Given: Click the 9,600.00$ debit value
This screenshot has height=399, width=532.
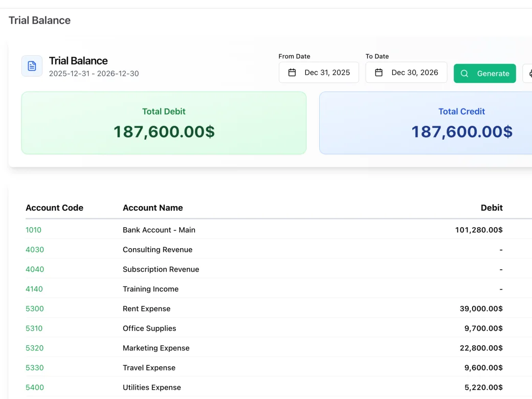Looking at the screenshot, I should pos(483,368).
